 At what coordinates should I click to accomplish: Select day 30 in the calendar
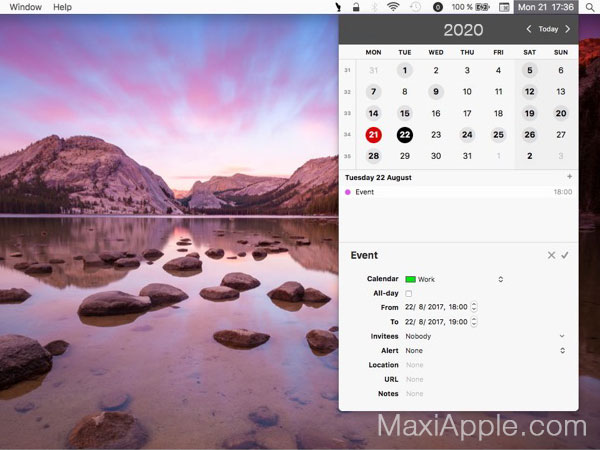point(436,156)
